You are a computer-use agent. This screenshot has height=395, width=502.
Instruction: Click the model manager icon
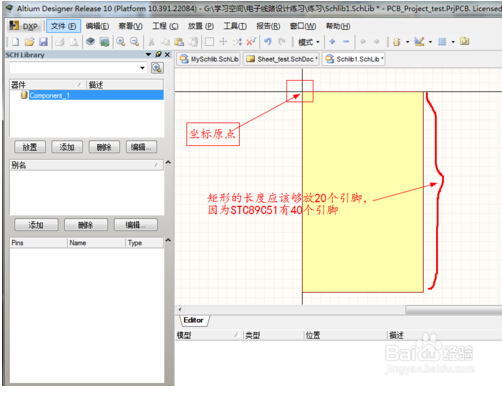coord(464,42)
